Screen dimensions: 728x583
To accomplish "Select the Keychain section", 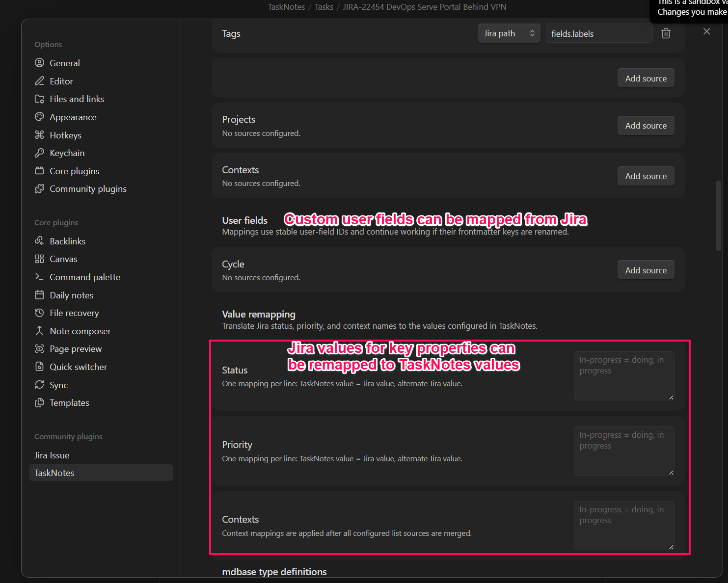I will tap(101, 153).
